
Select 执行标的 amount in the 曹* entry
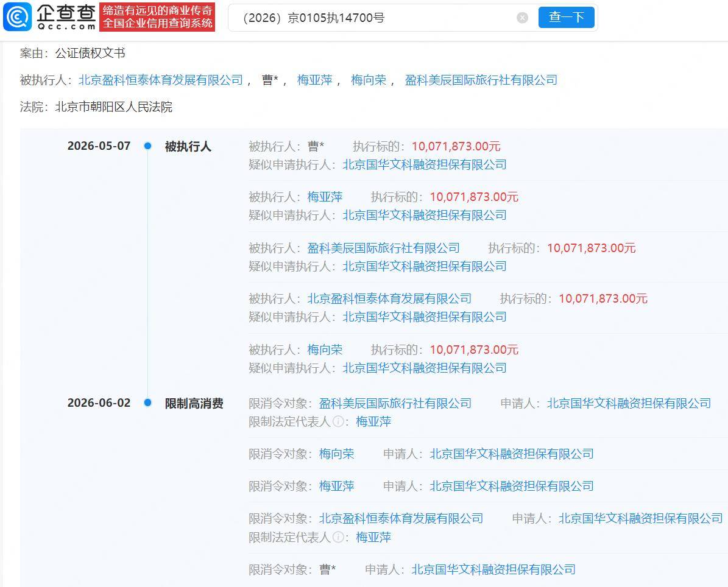456,146
